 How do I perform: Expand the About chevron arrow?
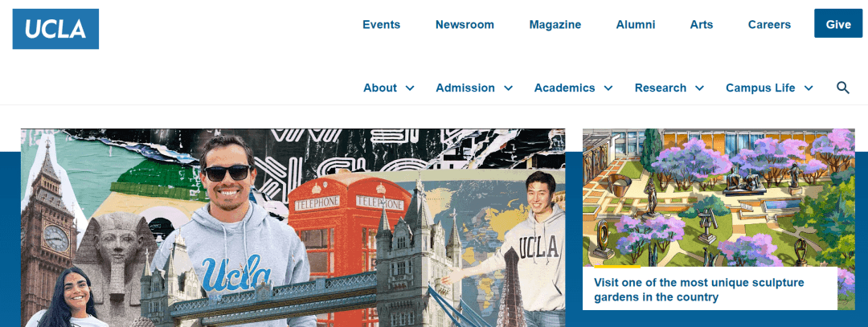pos(410,88)
